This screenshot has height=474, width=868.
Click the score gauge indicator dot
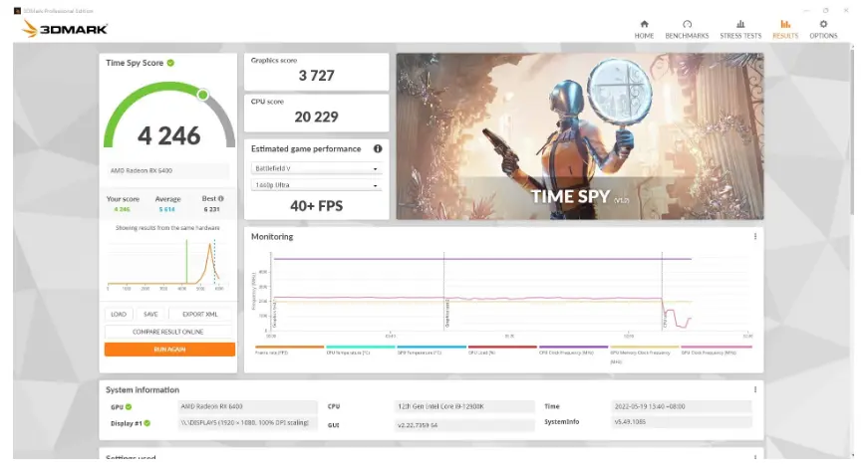point(203,95)
